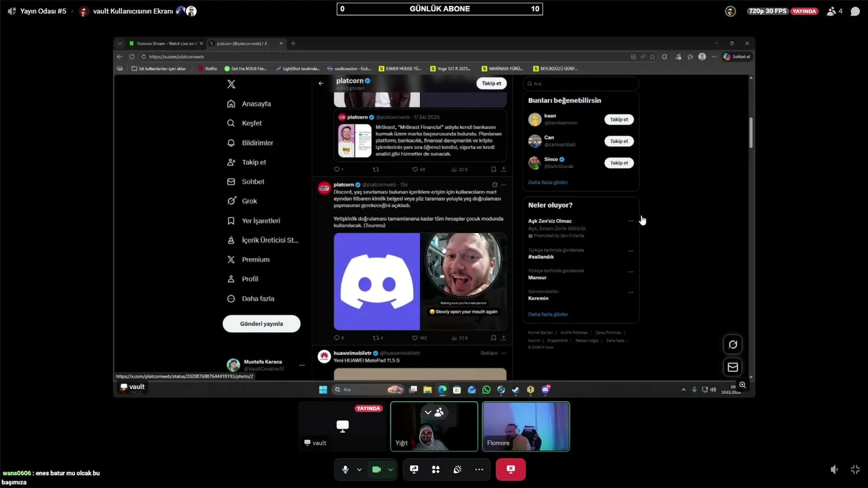Click the red disconnect call button

click(511, 469)
